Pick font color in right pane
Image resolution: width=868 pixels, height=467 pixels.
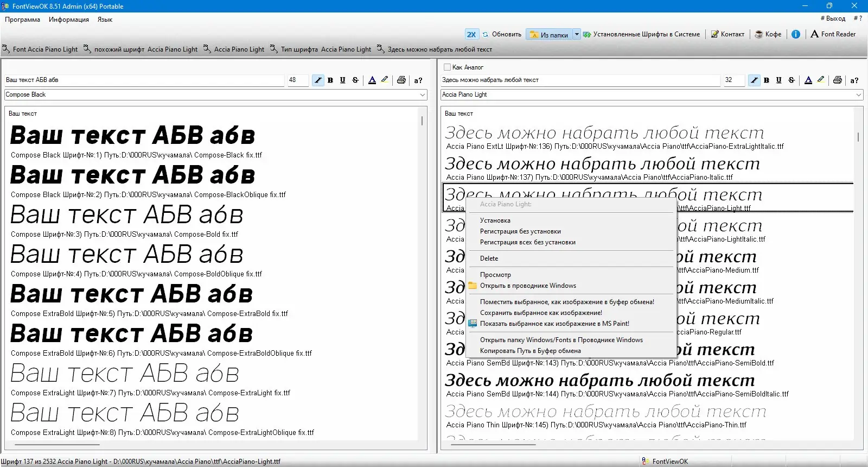808,80
